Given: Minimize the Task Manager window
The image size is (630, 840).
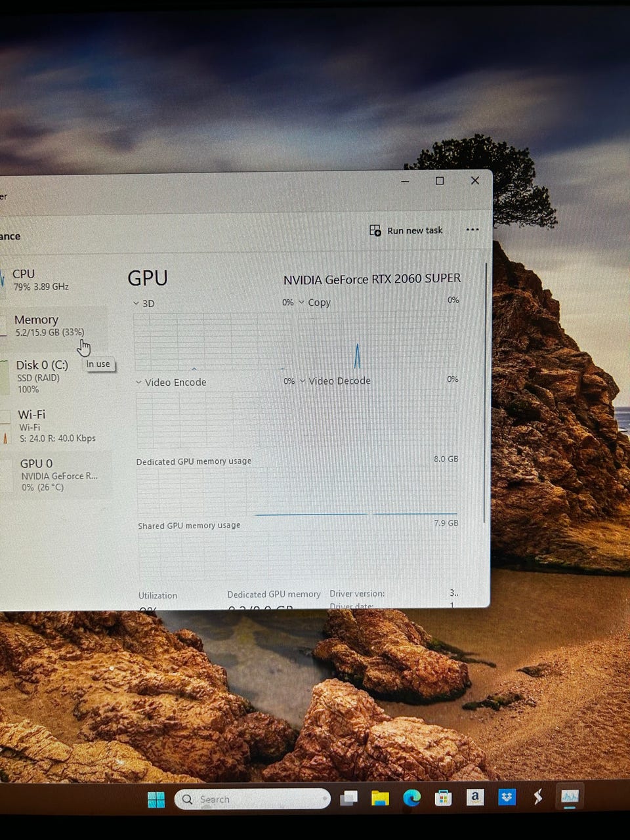Looking at the screenshot, I should tap(406, 181).
